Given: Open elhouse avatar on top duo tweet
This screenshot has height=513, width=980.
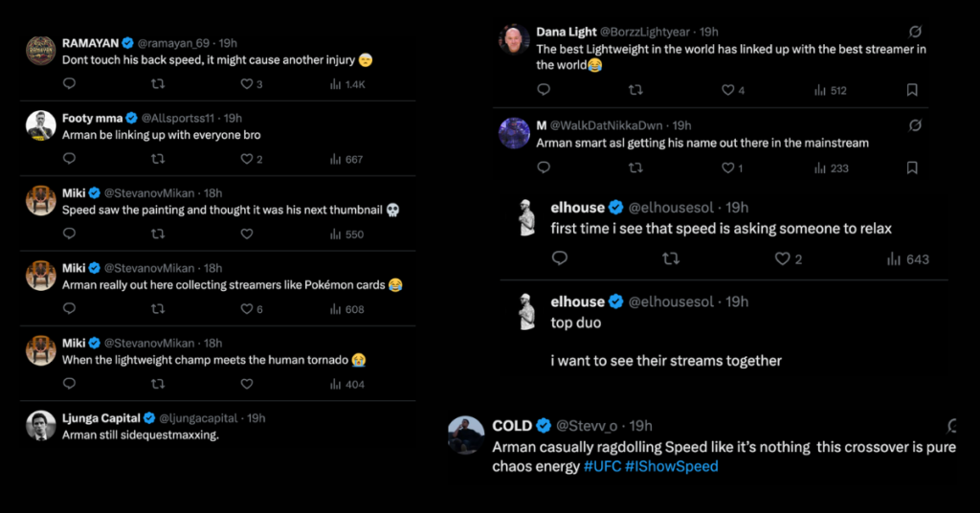Looking at the screenshot, I should (524, 312).
